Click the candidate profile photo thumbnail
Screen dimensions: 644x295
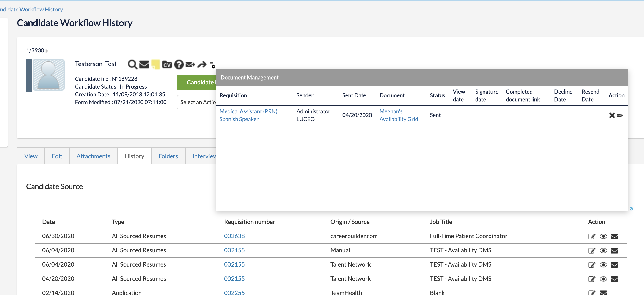pos(49,75)
